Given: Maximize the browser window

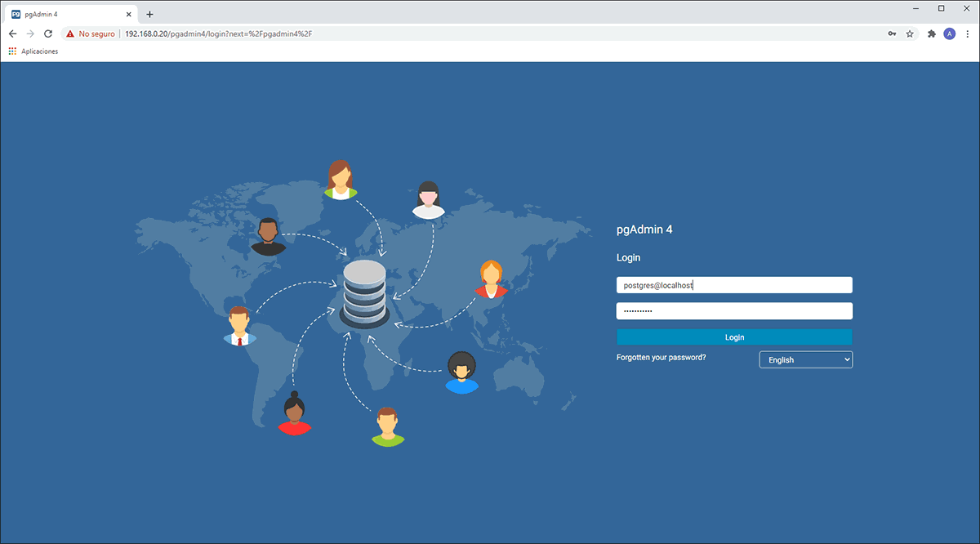Looking at the screenshot, I should [942, 8].
